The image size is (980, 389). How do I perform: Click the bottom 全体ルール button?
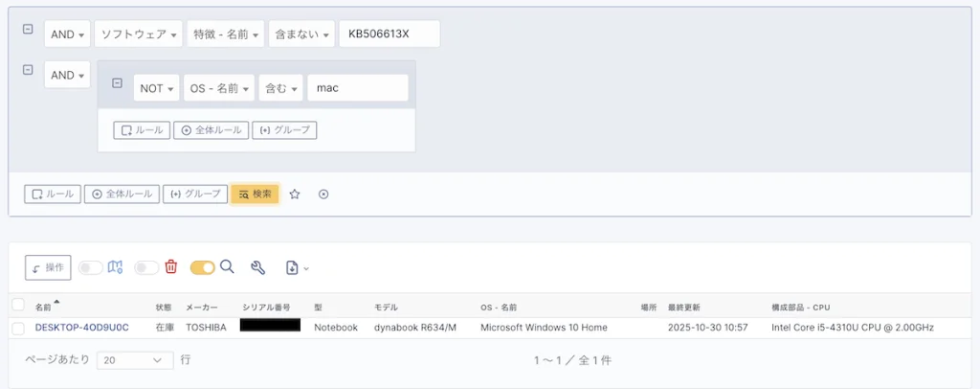(122, 194)
